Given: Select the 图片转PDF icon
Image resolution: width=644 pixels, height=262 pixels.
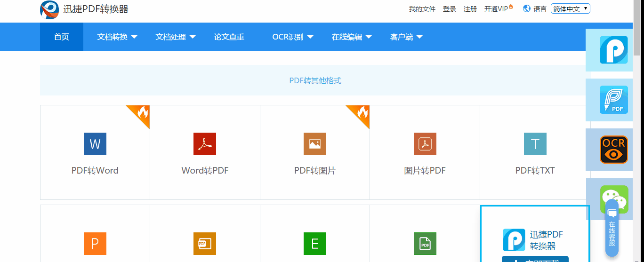Looking at the screenshot, I should tap(425, 144).
